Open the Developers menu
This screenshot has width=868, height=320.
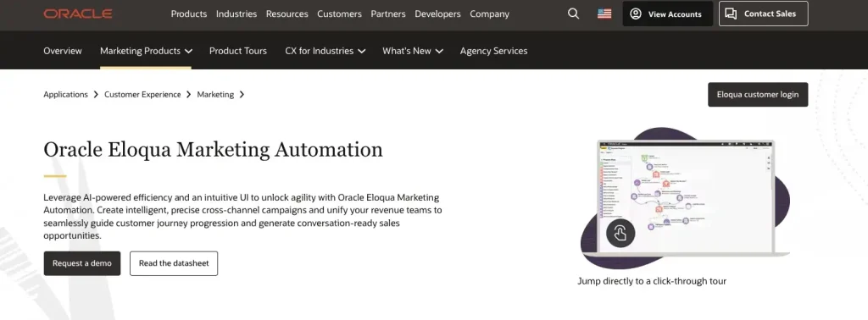437,14
